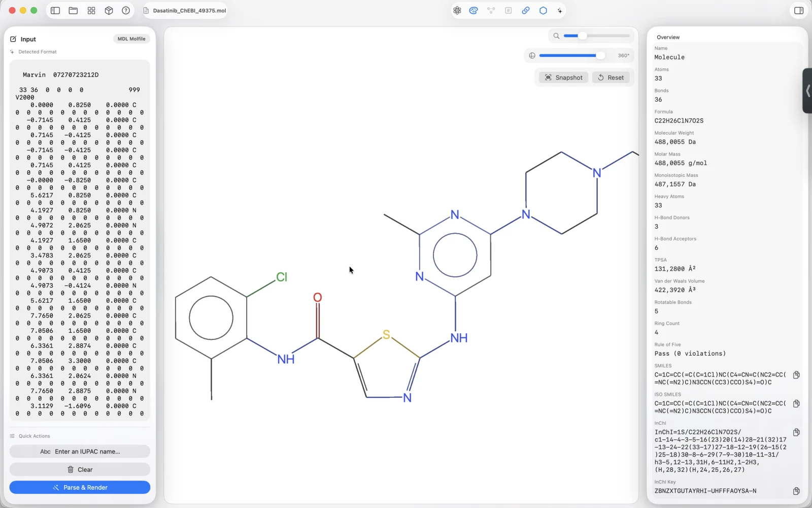Image resolution: width=812 pixels, height=508 pixels.
Task: Adjust the 360° rotation slider
Action: click(x=572, y=56)
